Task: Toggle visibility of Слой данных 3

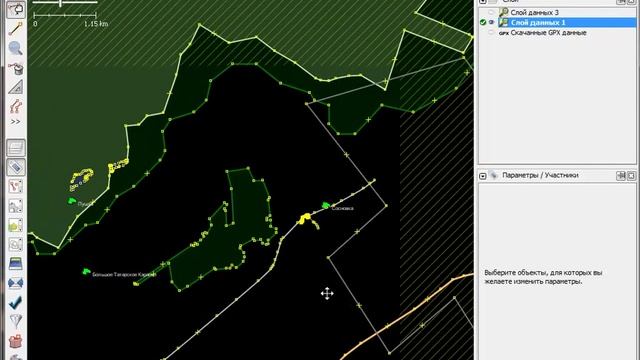Action: click(491, 13)
